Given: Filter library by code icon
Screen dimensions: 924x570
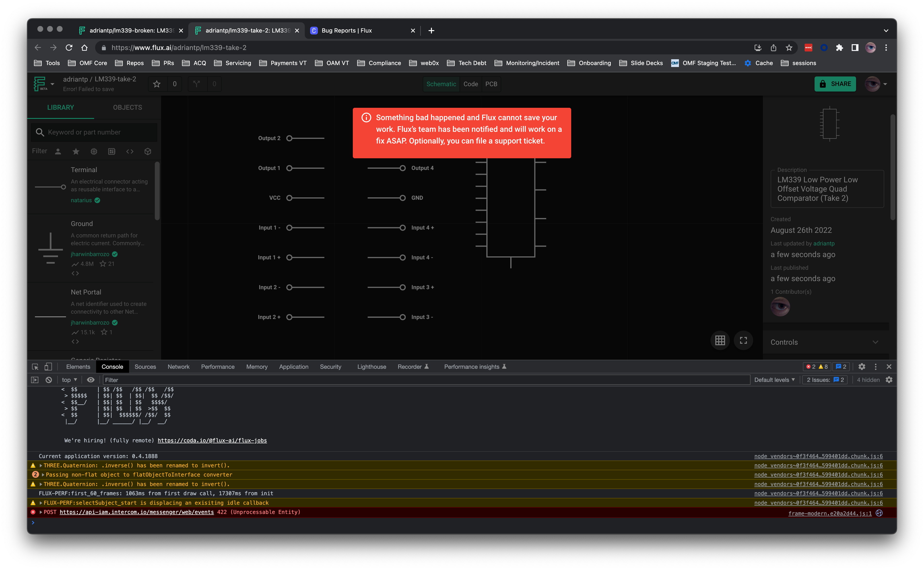Looking at the screenshot, I should click(130, 151).
